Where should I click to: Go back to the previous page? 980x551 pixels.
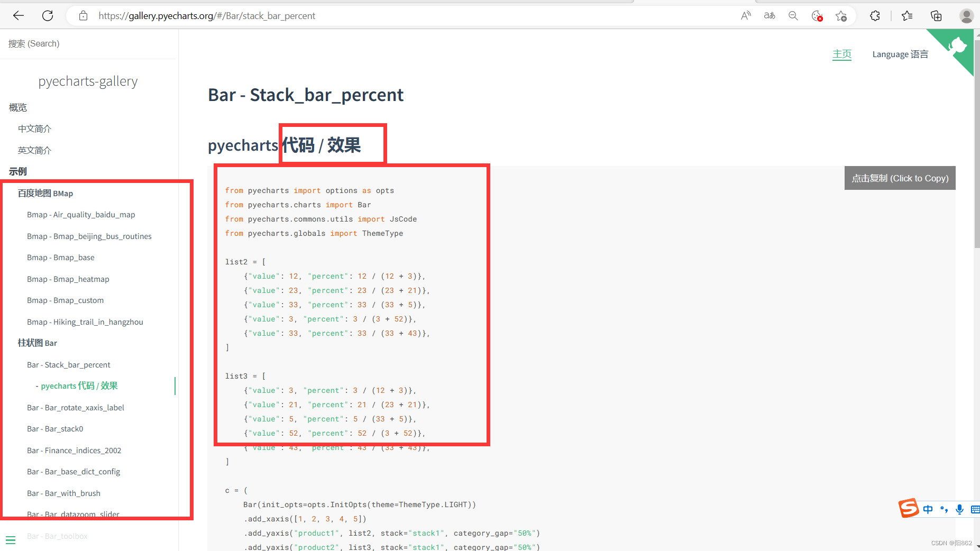point(19,16)
